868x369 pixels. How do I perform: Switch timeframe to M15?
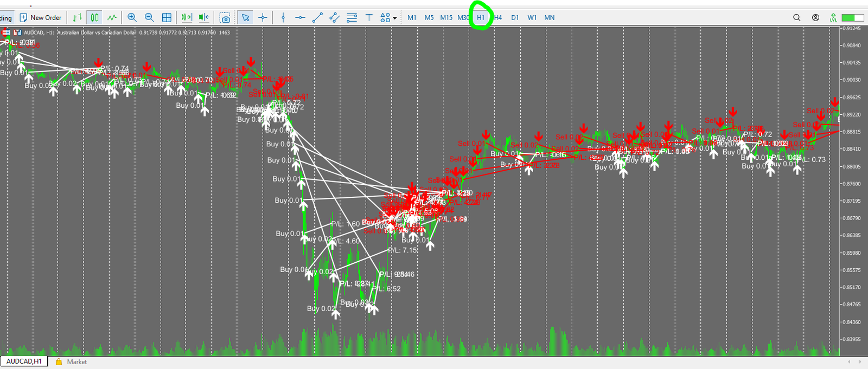(446, 17)
